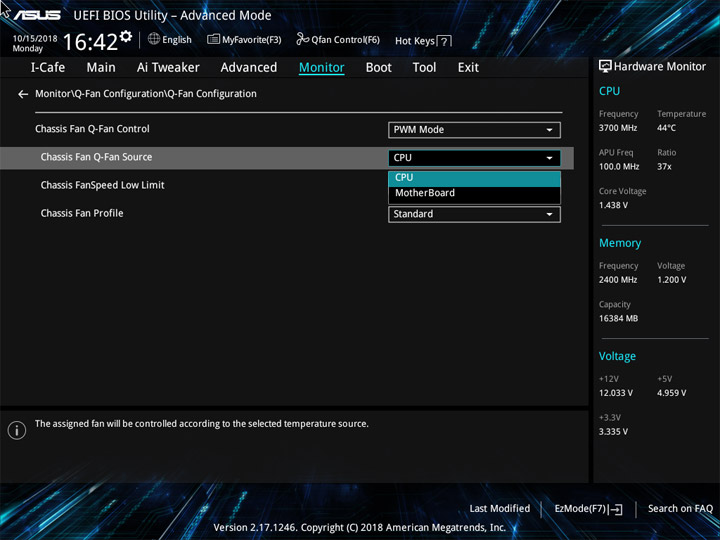Select the Chassis Fan Q-Fan Control label

[92, 129]
